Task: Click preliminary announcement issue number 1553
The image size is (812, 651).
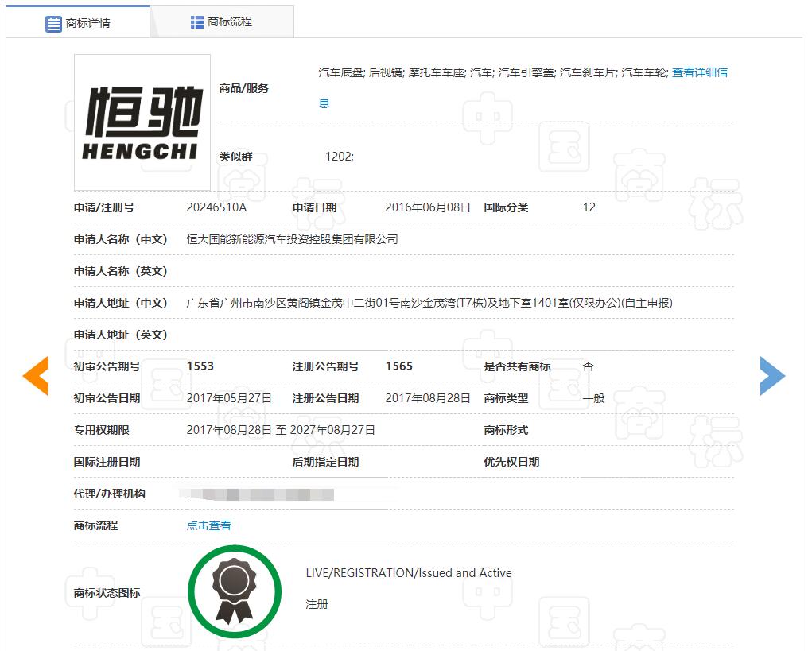Action: click(200, 366)
